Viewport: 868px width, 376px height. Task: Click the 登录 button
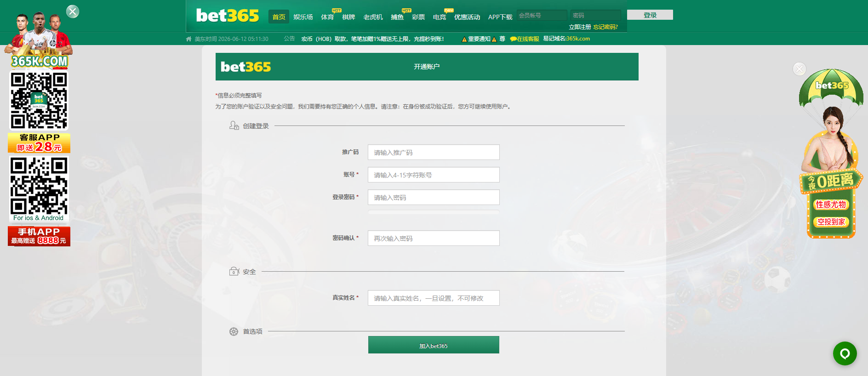[x=650, y=15]
